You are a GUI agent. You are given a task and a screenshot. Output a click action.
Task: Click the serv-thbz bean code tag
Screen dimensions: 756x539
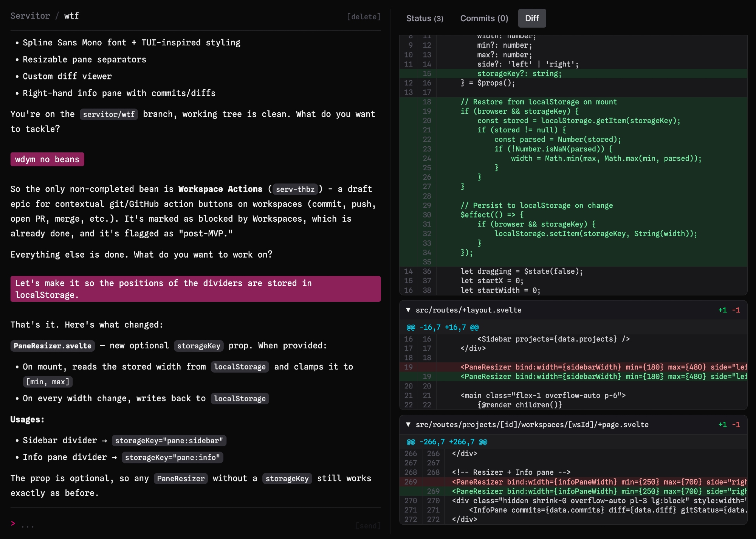[x=295, y=189]
